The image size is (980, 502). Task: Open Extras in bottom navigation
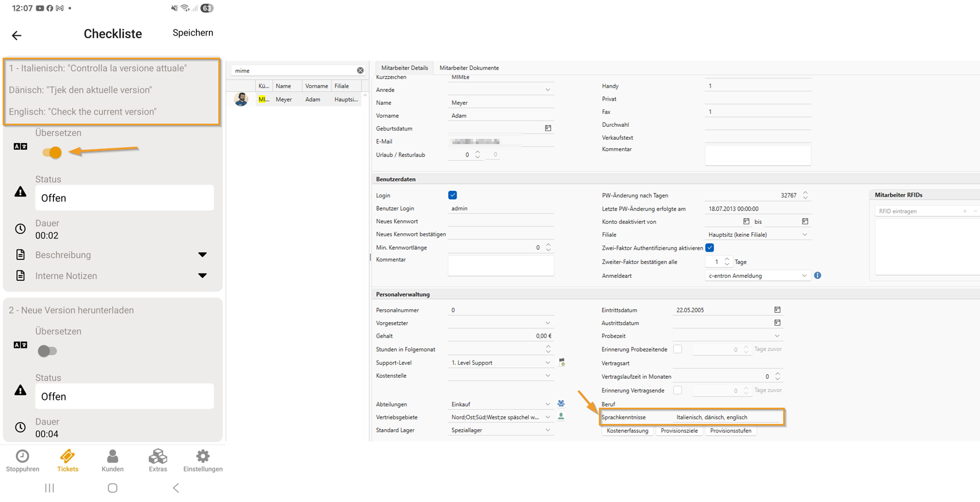click(158, 461)
